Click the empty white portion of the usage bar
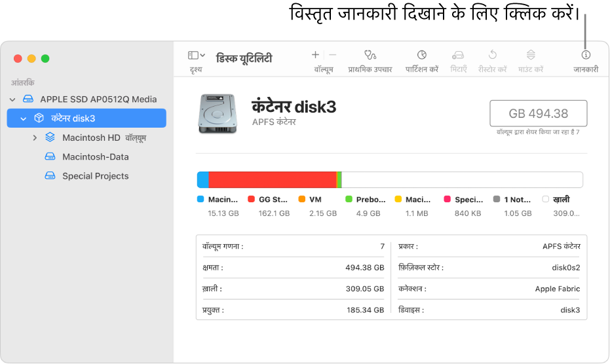The image size is (610, 364). point(462,180)
